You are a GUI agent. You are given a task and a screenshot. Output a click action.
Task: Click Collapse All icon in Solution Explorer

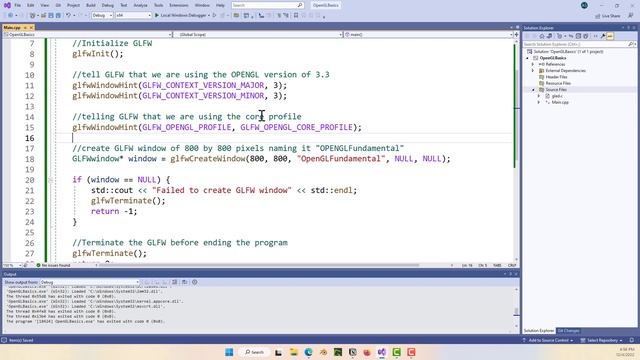click(578, 36)
